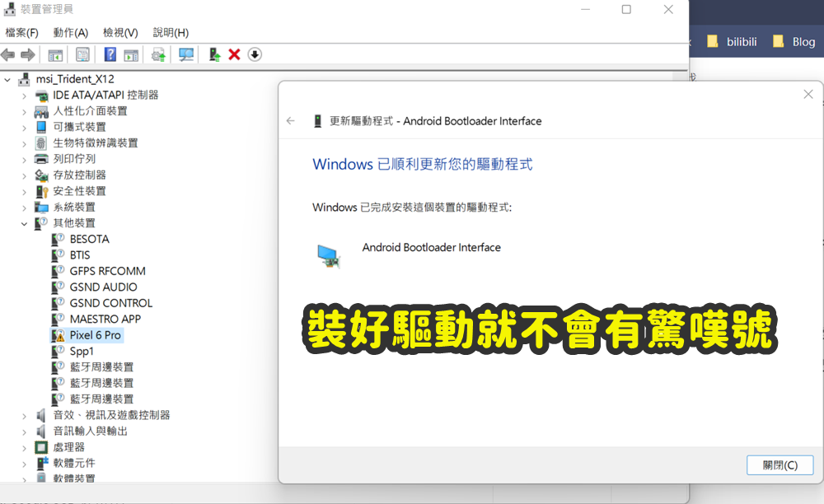Maximize the Device Manager window

[626, 9]
